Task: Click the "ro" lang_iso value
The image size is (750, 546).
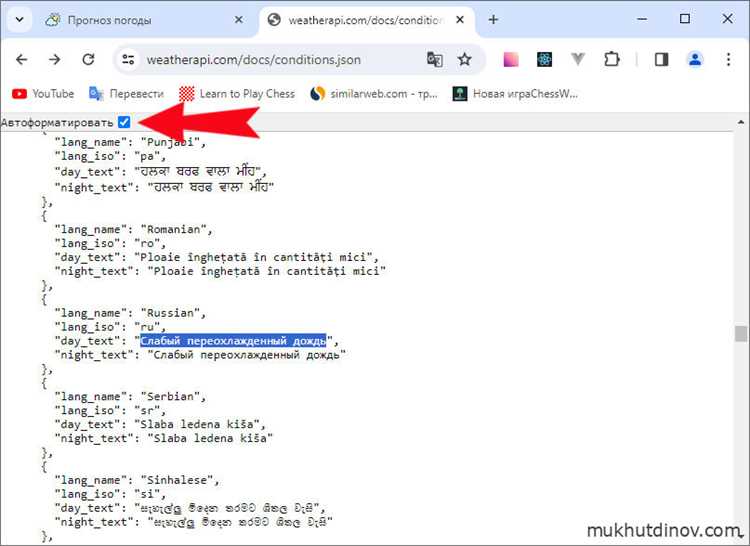Action: (x=149, y=243)
